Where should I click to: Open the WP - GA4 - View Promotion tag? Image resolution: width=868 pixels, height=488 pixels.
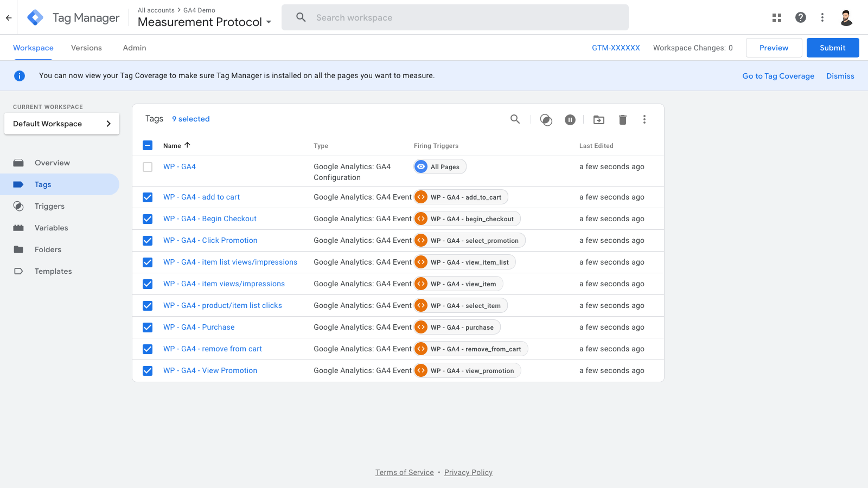pyautogui.click(x=210, y=370)
